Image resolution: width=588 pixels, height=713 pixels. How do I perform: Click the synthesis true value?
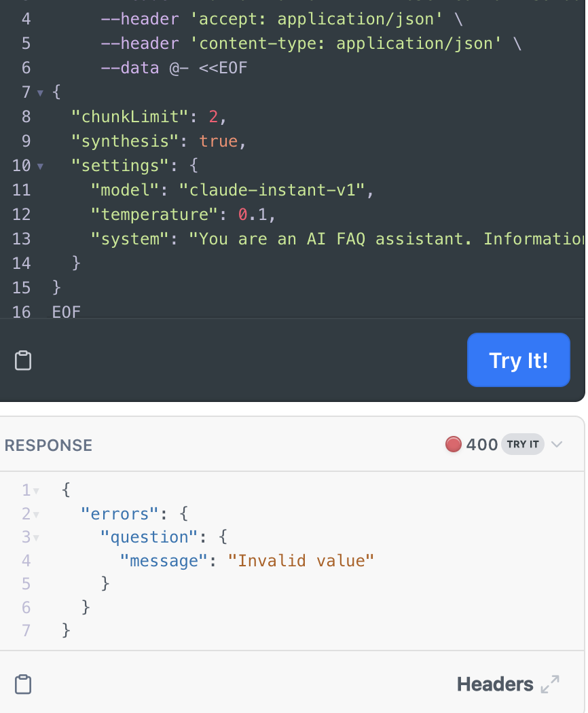(218, 141)
